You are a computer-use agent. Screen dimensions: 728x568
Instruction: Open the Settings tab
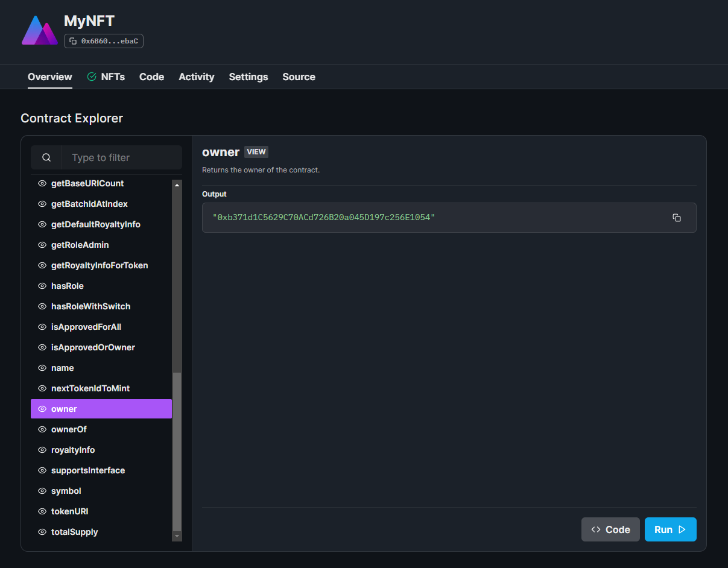click(x=248, y=77)
